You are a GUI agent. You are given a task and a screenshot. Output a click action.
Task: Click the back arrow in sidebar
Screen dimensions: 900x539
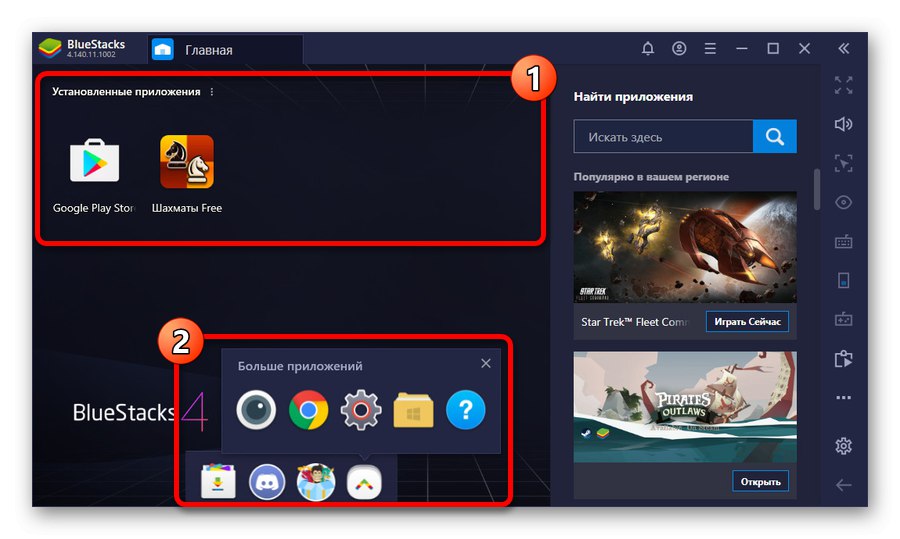tap(843, 485)
